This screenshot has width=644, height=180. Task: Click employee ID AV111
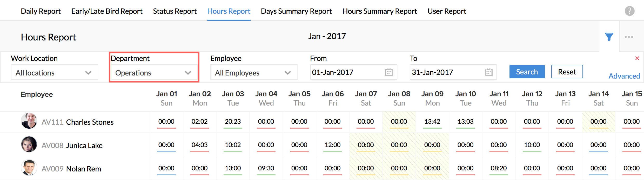point(52,122)
